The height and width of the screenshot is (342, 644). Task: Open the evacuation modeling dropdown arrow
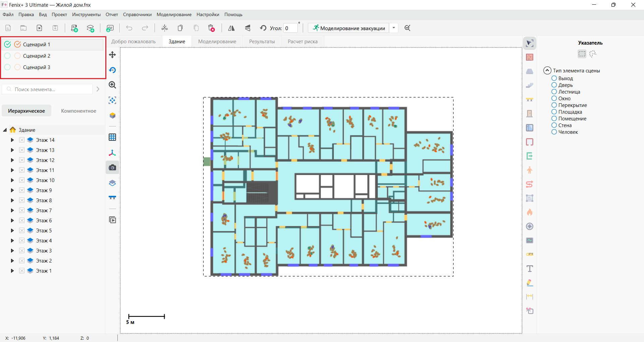pos(394,28)
